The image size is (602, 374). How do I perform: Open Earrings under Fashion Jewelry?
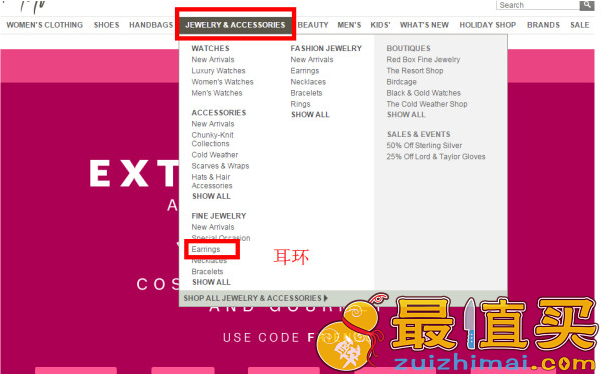(305, 71)
